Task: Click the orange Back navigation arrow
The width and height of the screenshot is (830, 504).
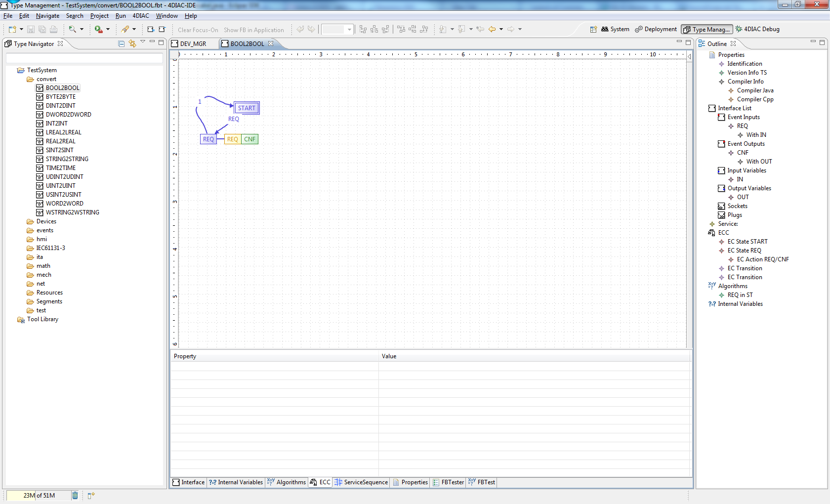Action: point(492,29)
